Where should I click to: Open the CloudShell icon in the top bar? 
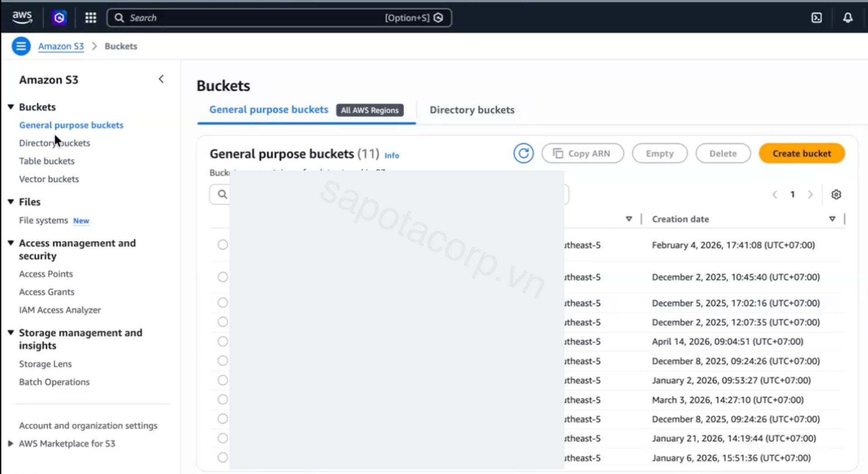pyautogui.click(x=816, y=18)
